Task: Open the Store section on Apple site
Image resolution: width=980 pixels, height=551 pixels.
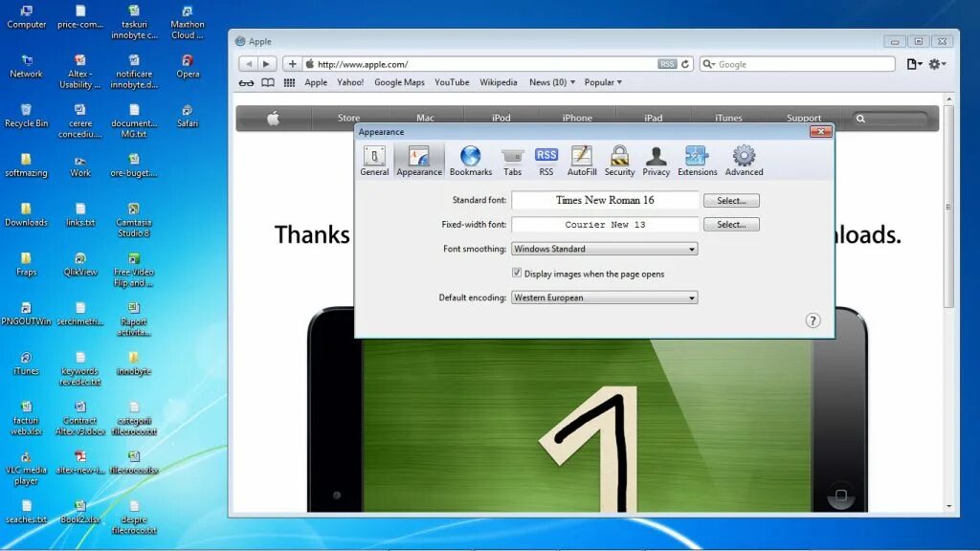Action: (x=348, y=118)
